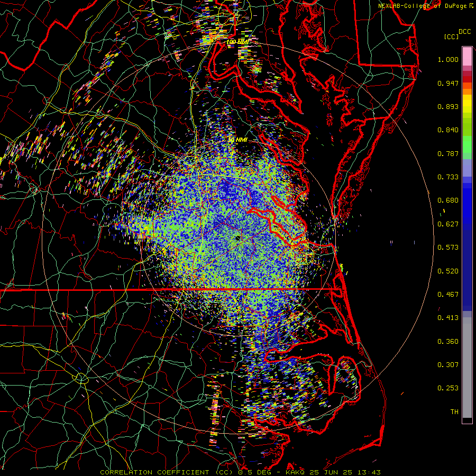Pick the gray segment of the color bar
Image resolution: width=476 pixels, height=476 pixels.
[x=467, y=368]
